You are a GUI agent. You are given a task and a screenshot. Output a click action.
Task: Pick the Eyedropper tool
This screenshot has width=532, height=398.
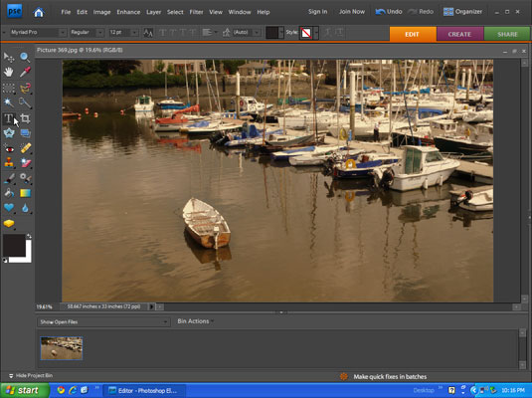tap(25, 72)
